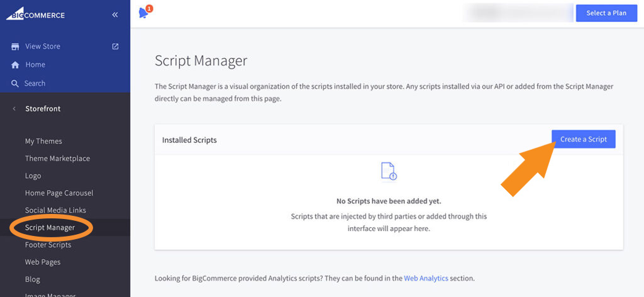Select the Logo sidebar item

[x=33, y=176]
